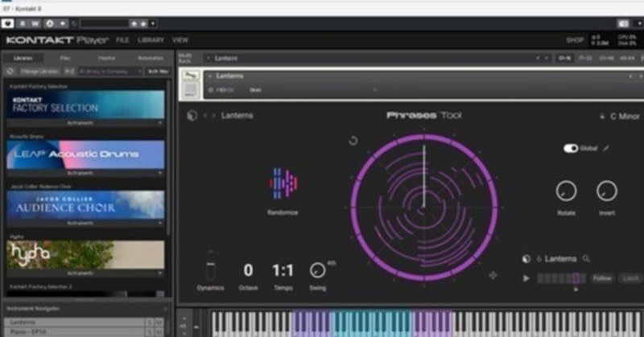
Task: Go to previous preset with the left chevron
Action: (205, 116)
